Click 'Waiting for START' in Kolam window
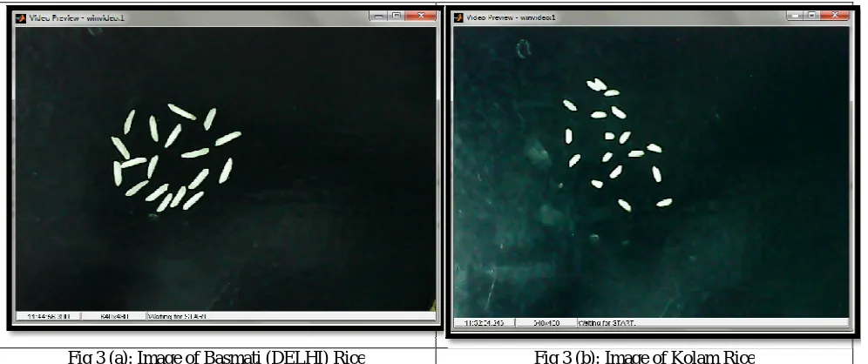Screen dimensions: 868x364 [x=607, y=322]
